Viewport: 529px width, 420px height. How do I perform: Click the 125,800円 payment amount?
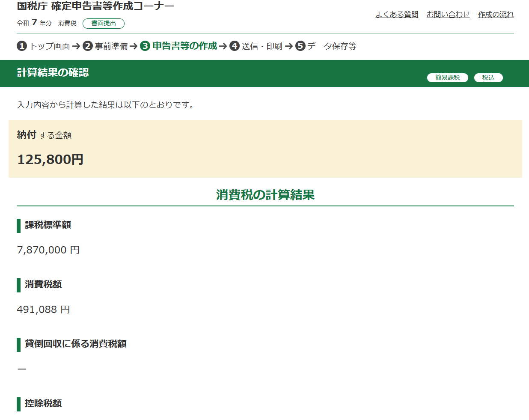[x=51, y=159]
